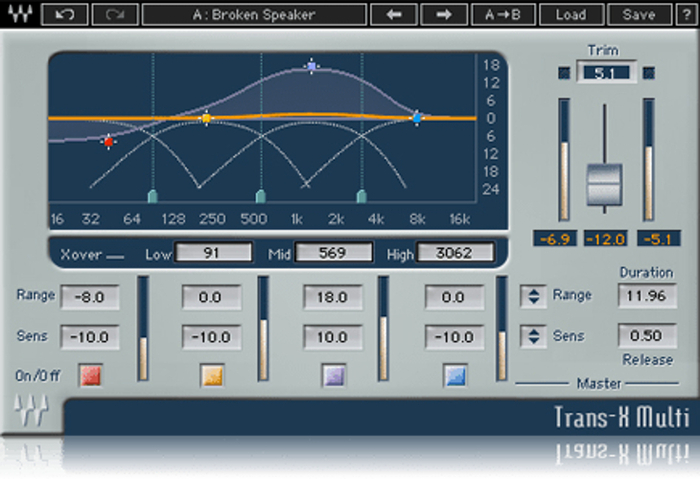Edit the Mid crossover value 569
The image size is (700, 479).
(333, 253)
